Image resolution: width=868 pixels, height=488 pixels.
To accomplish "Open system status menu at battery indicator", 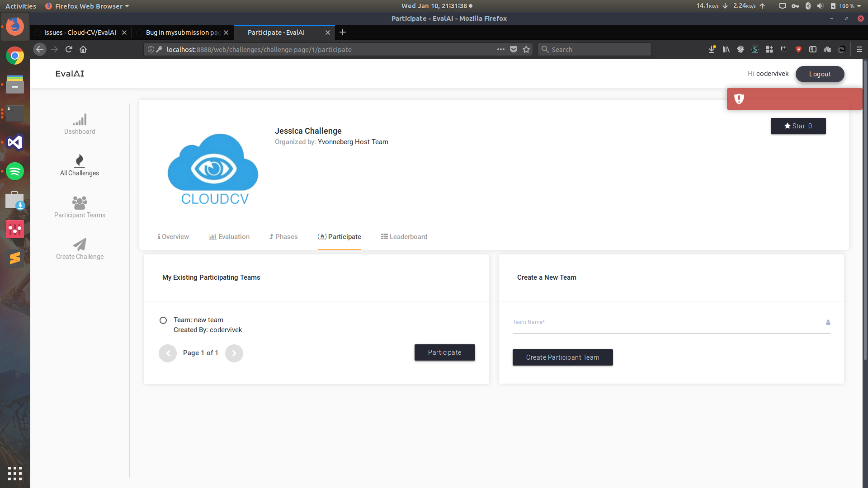I will (845, 6).
